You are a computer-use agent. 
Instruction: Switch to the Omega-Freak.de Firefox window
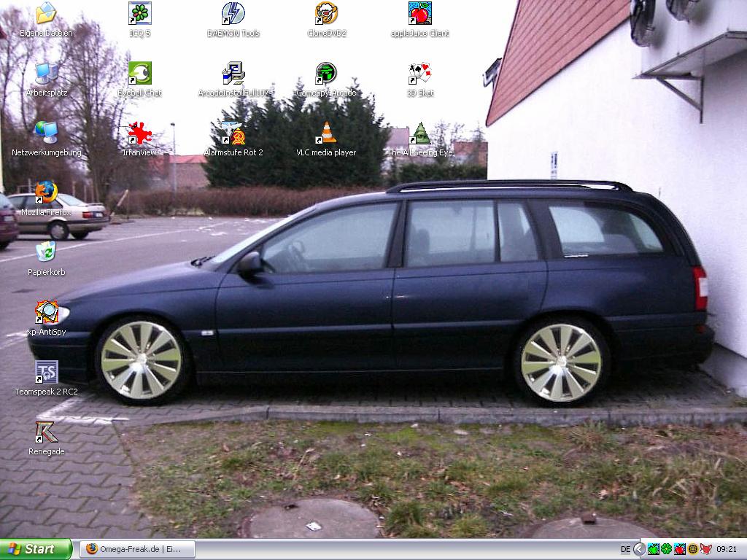(137, 549)
